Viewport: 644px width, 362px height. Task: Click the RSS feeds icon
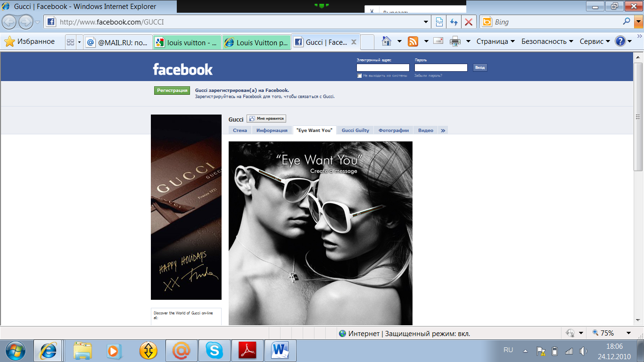(413, 41)
